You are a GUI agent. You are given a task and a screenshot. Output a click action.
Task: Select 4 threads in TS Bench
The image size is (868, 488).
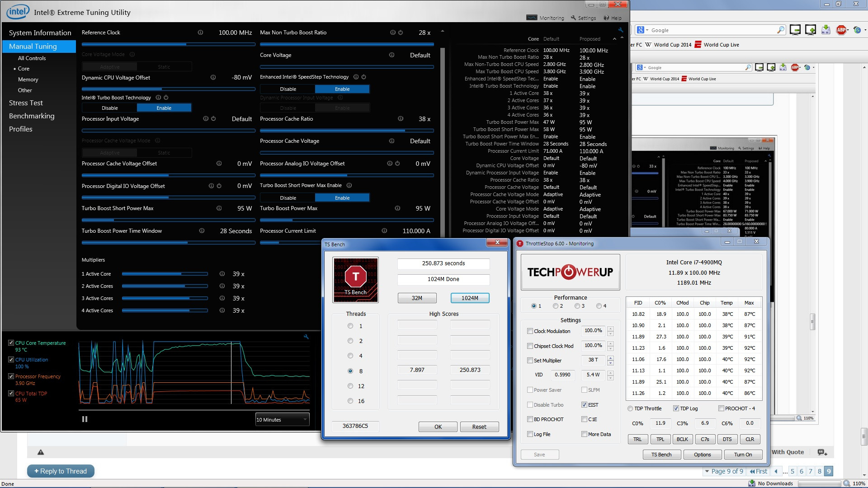(350, 356)
